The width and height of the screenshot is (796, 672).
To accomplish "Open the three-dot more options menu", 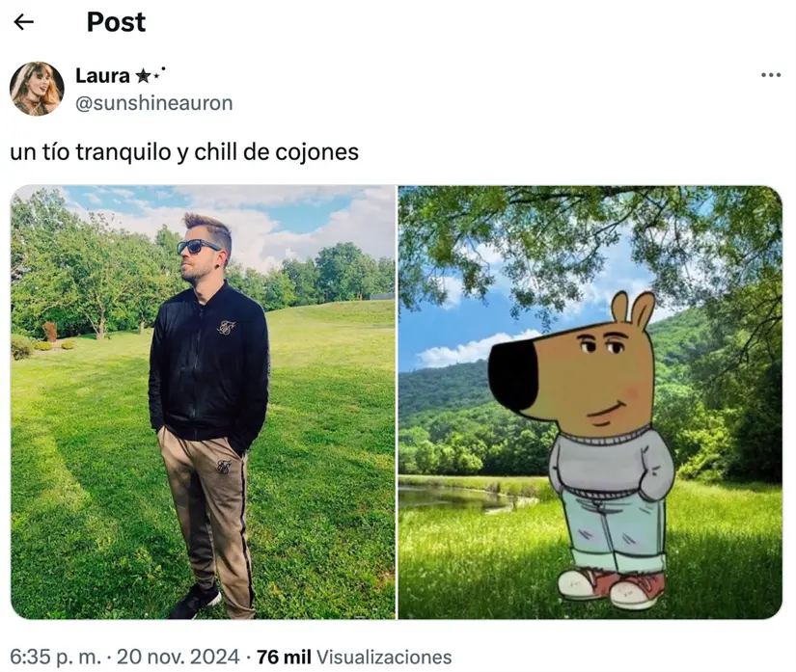I will [x=771, y=75].
